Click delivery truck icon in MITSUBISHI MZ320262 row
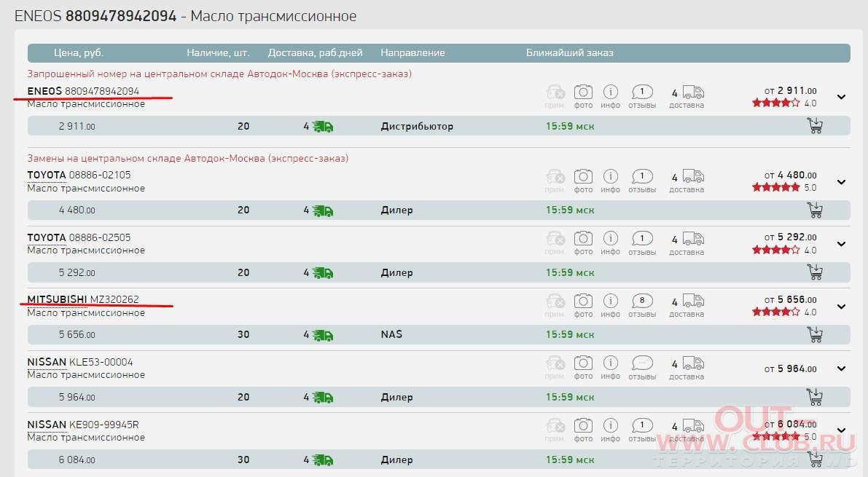The height and width of the screenshot is (477, 868). [x=693, y=301]
